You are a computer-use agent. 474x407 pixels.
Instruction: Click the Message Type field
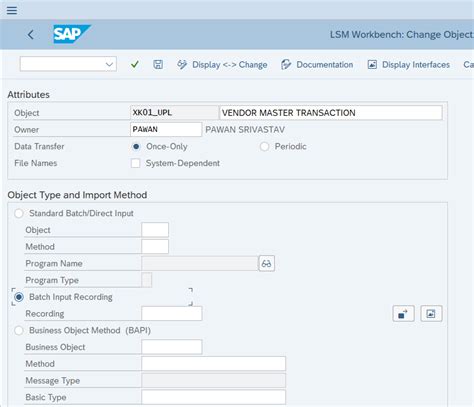pos(214,380)
